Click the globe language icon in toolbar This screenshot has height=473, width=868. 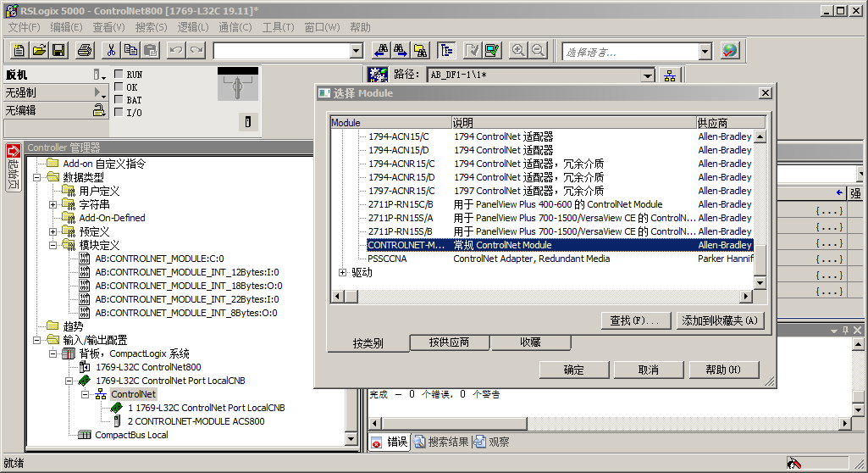click(729, 51)
